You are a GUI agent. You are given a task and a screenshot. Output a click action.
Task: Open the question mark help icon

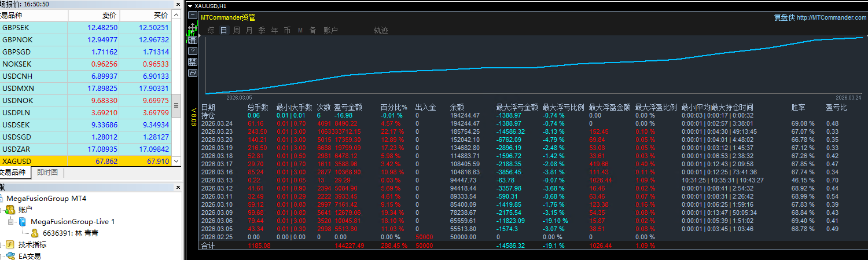click(193, 51)
